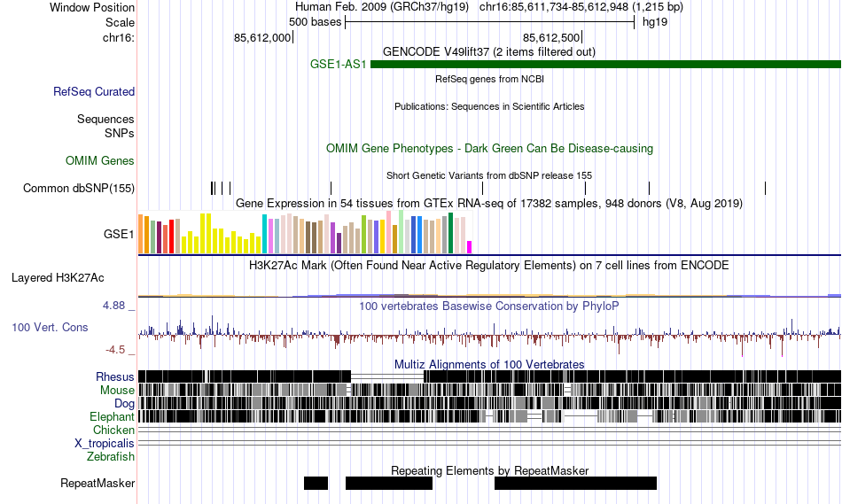Click the SNPs track label
This screenshot has width=842, height=504.
[x=120, y=133]
